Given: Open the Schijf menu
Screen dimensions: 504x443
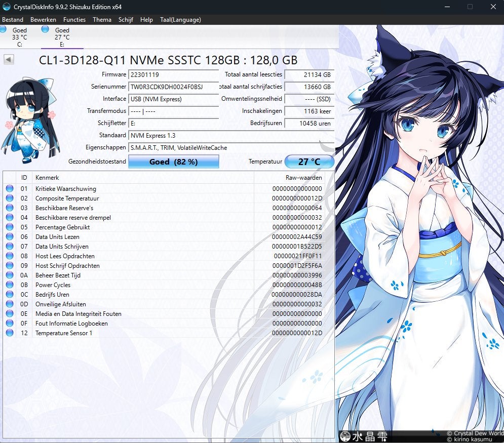Looking at the screenshot, I should (126, 20).
